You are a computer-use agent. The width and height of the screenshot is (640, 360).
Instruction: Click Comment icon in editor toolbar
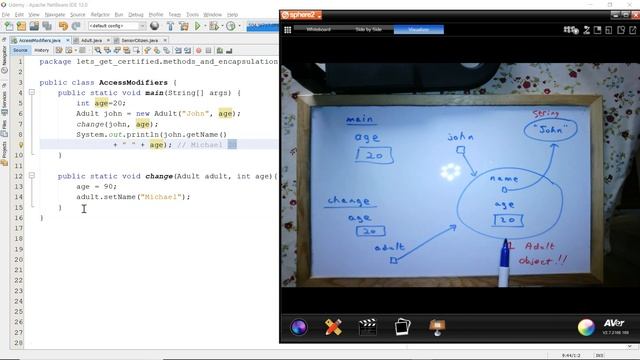[x=220, y=51]
